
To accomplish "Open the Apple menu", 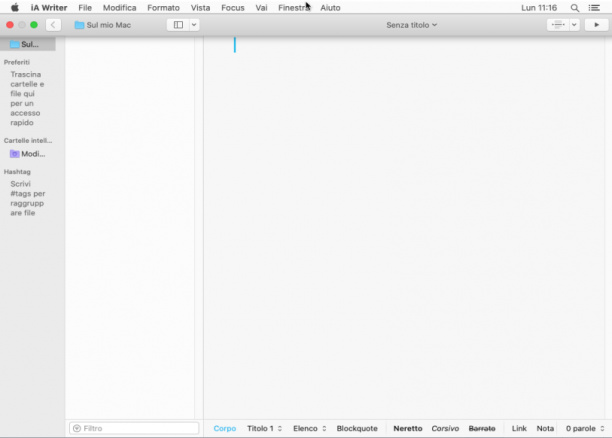I will point(14,8).
